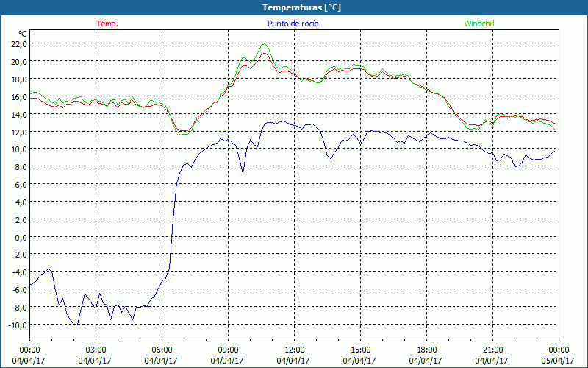Click the '-8,0' y-axis value
This screenshot has width=588, height=368.
tap(20, 307)
